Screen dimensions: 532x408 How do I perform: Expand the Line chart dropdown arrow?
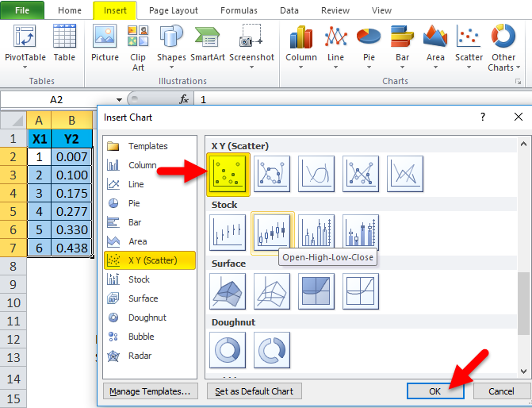335,67
